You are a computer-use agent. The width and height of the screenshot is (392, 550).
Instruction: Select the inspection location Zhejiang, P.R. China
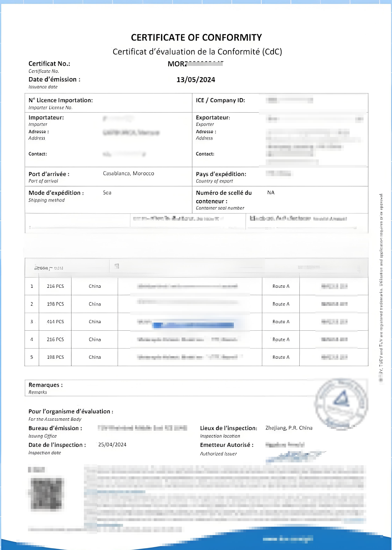point(289,428)
